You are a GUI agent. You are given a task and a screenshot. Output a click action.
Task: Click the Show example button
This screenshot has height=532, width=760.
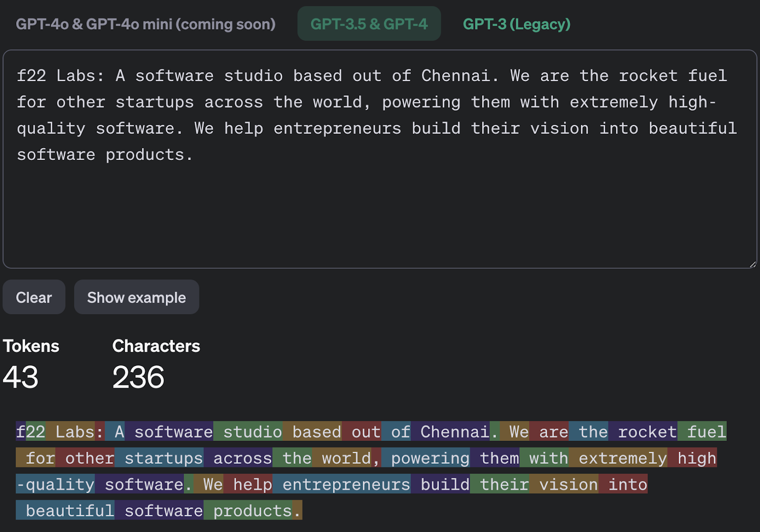click(136, 297)
